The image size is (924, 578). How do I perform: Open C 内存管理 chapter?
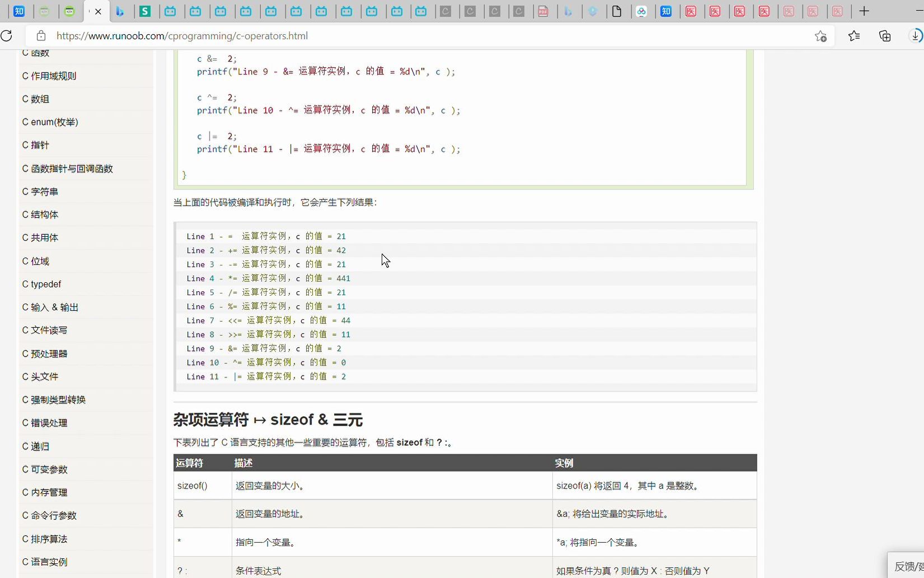(x=45, y=492)
